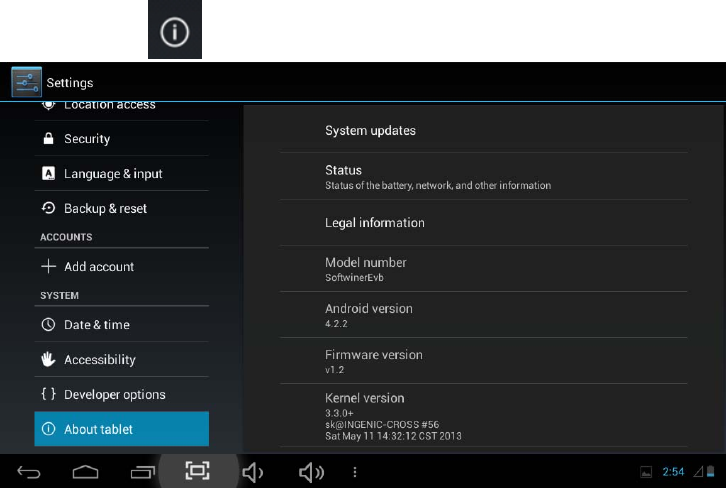The height and width of the screenshot is (488, 726).
Task: Open Date & time settings
Action: click(x=121, y=324)
